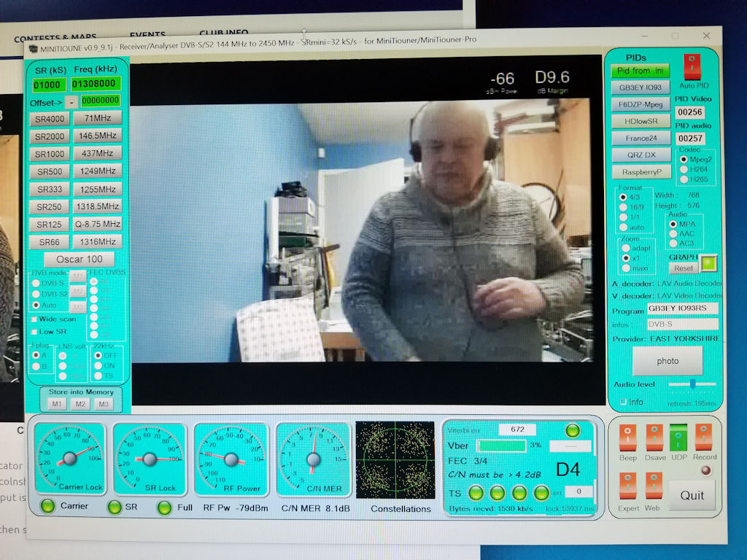Adjust the Audio level slider
747x560 pixels.
(692, 384)
